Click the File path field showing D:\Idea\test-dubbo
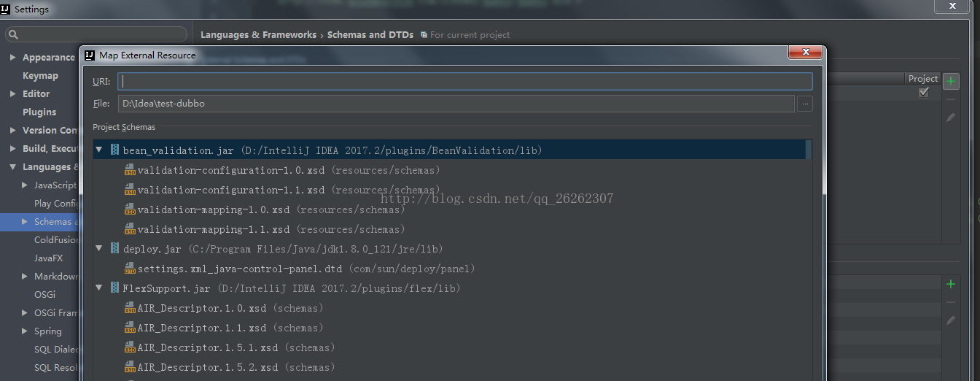980x381 pixels. 456,104
